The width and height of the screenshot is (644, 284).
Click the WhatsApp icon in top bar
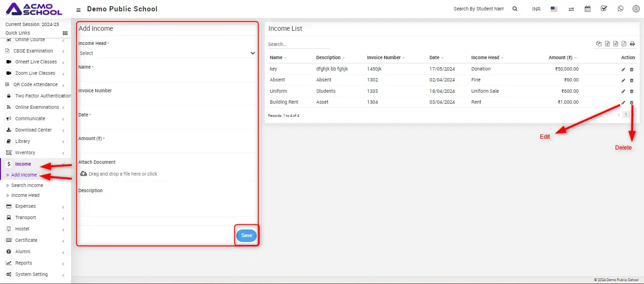point(620,9)
